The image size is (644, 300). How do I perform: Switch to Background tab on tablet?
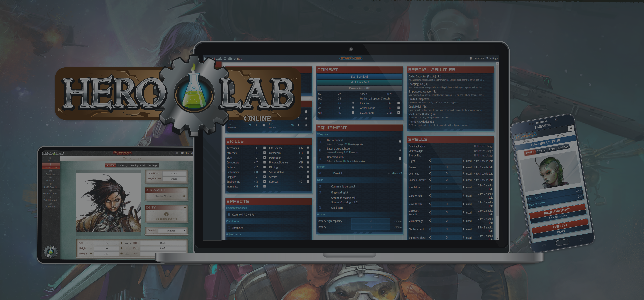(x=138, y=165)
